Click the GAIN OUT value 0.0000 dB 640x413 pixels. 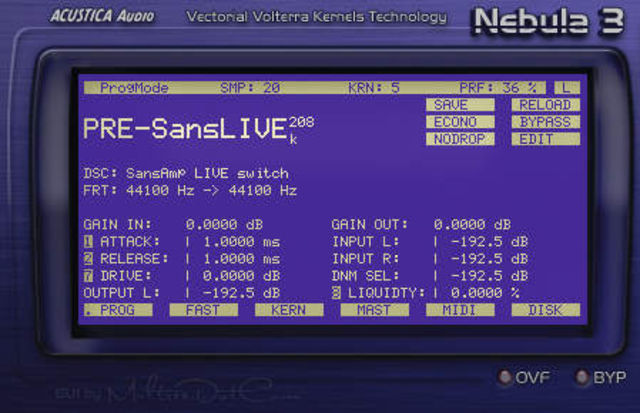472,224
